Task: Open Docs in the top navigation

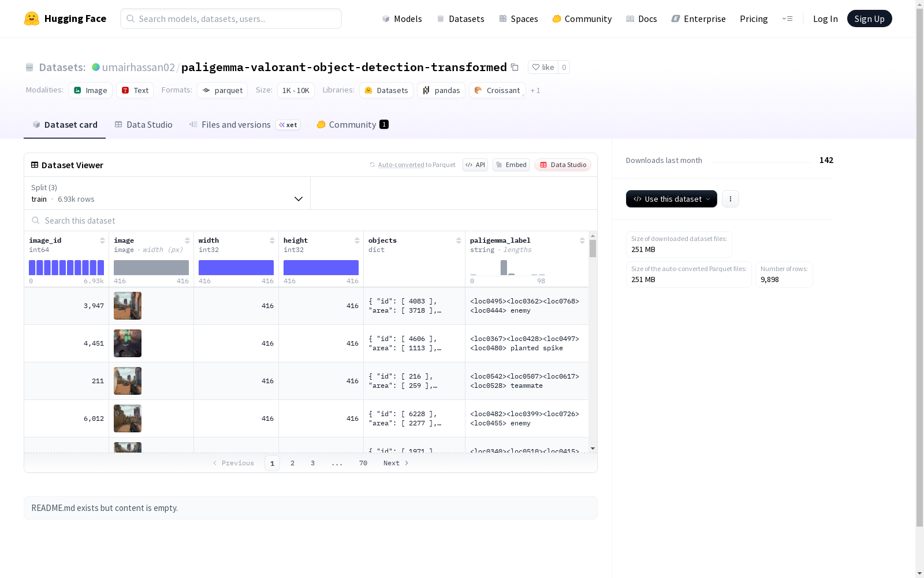Action: tap(642, 18)
